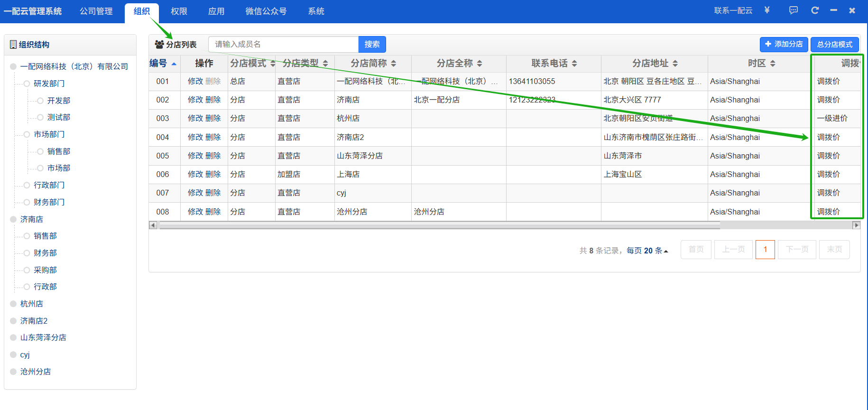Click 修改 for row 006
868x410 pixels.
click(195, 174)
